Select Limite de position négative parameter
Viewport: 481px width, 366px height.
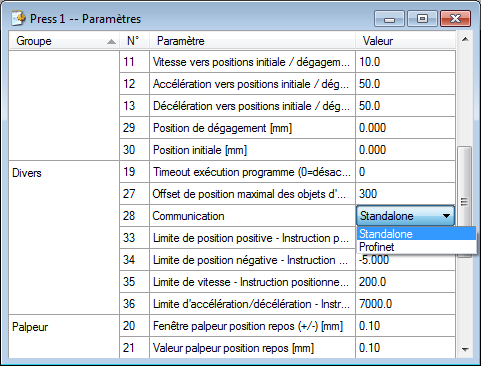tap(252, 260)
